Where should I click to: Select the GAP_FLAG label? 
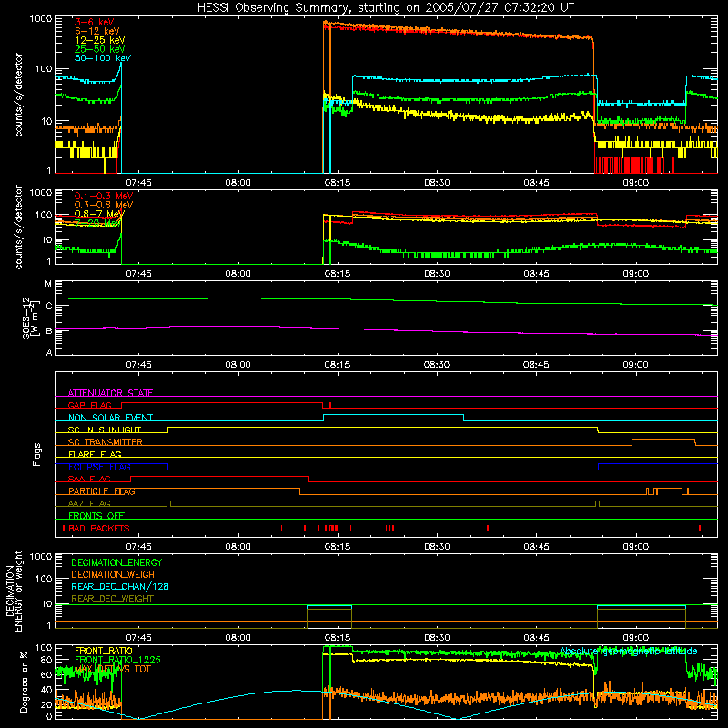89,405
